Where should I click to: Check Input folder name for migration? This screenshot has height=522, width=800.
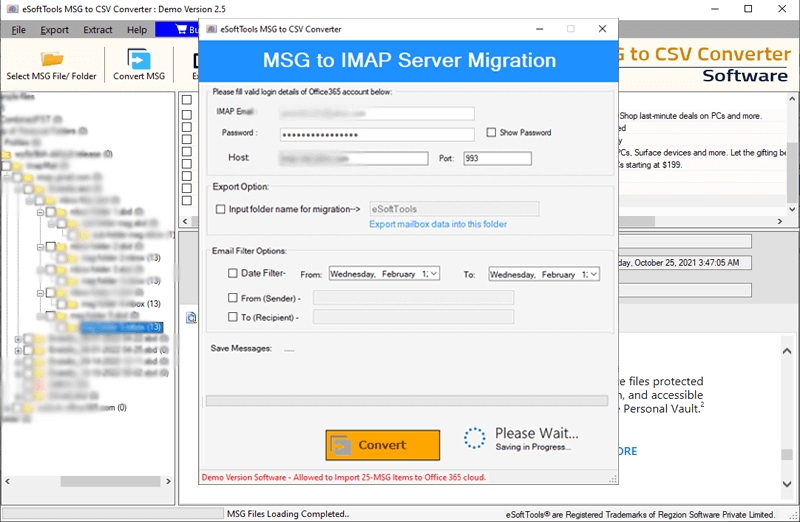click(x=221, y=209)
